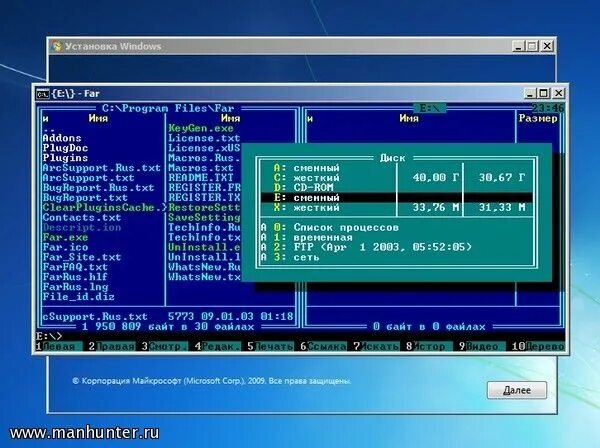Select file Macros.txt
The height and width of the screenshot is (448, 600).
point(201,168)
